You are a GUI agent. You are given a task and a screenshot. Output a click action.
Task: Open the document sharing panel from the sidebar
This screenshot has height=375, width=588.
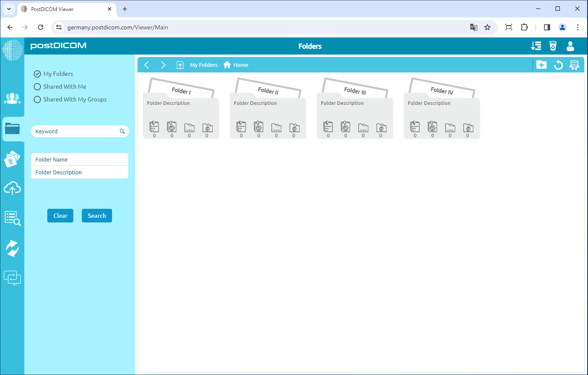coord(12,159)
